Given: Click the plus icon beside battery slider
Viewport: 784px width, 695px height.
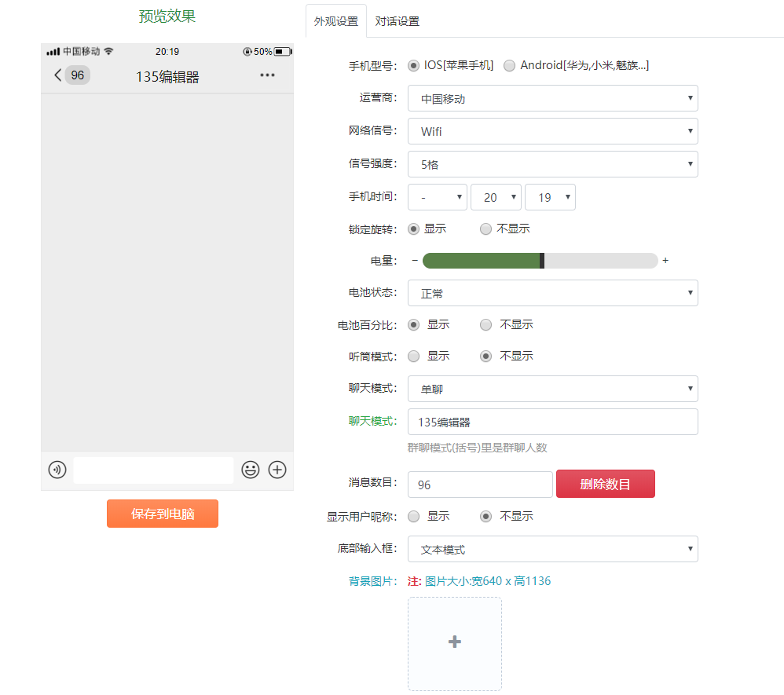Looking at the screenshot, I should point(665,261).
